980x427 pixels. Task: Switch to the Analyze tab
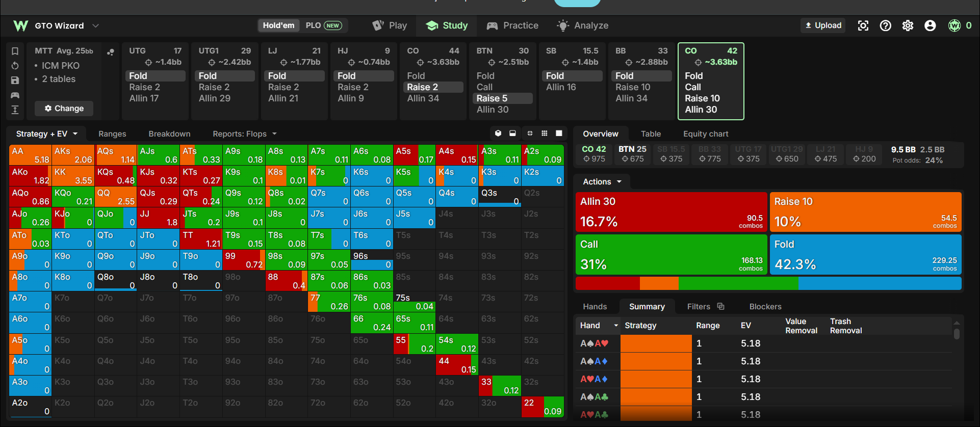[583, 25]
